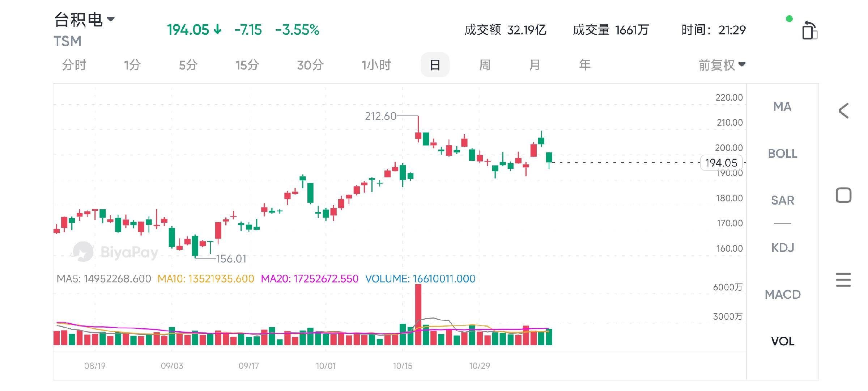Show the KDJ sub-indicator
This screenshot has width=868, height=391.
782,248
